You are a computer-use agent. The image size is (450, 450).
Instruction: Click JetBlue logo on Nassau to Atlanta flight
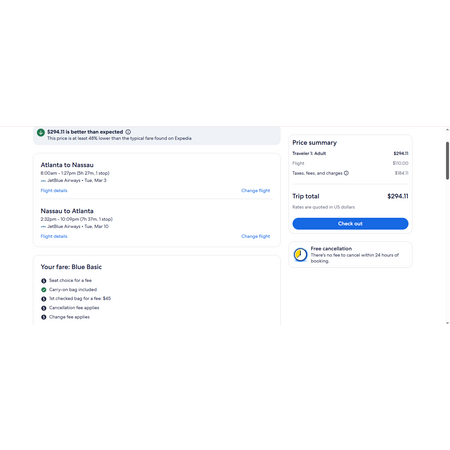(x=43, y=227)
